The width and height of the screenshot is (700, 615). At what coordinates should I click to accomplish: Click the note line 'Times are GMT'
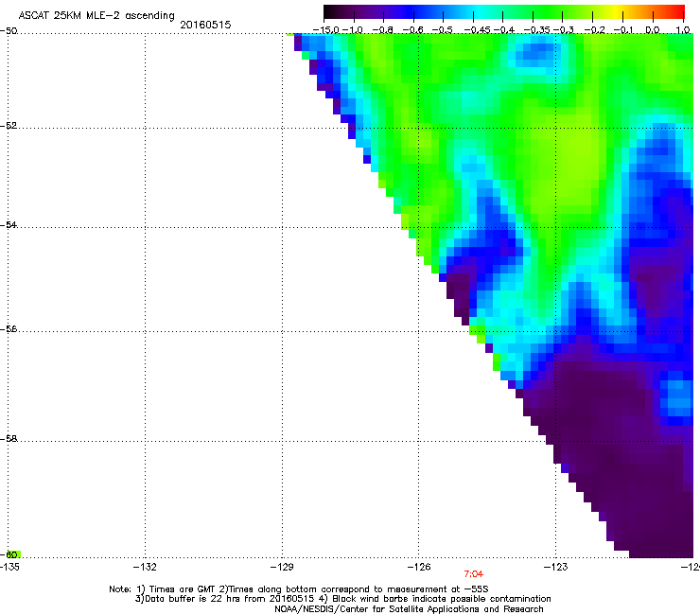[x=183, y=589]
